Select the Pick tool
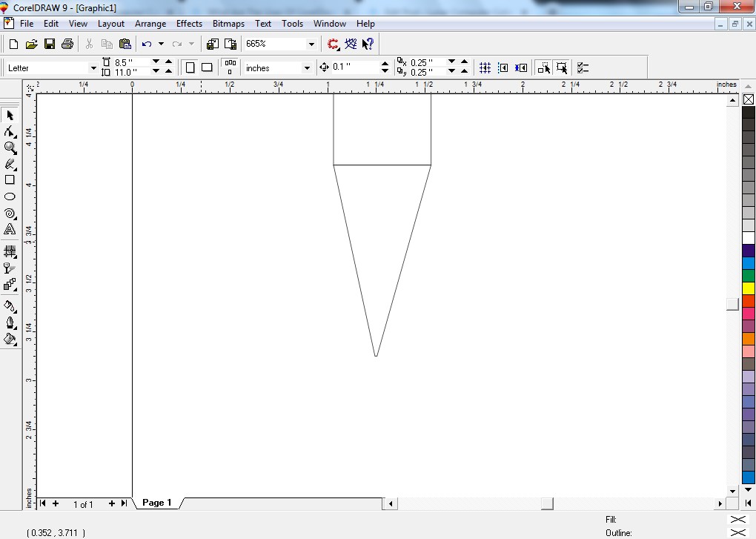Screen dimensions: 756x539 pos(10,115)
